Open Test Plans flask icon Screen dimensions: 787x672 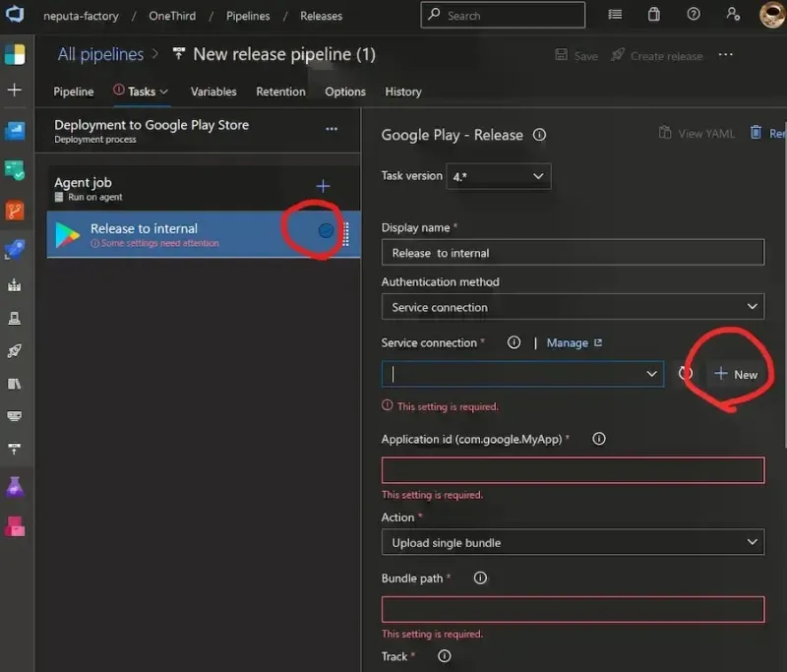15,486
